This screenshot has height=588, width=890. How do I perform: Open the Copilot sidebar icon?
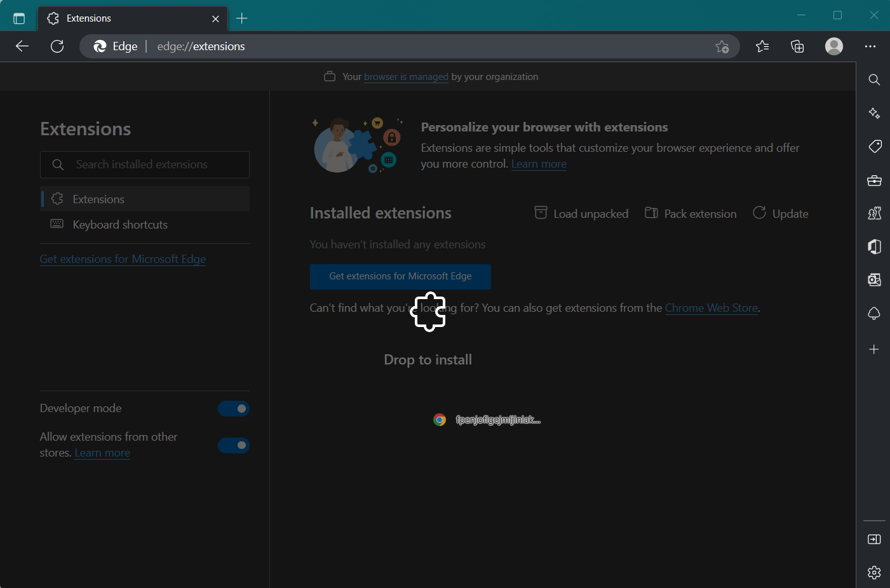coord(874,113)
